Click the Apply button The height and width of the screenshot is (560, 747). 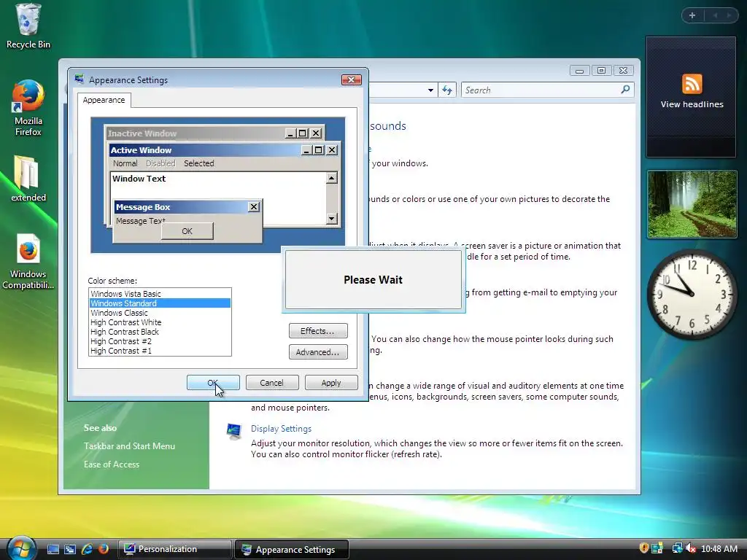331,382
